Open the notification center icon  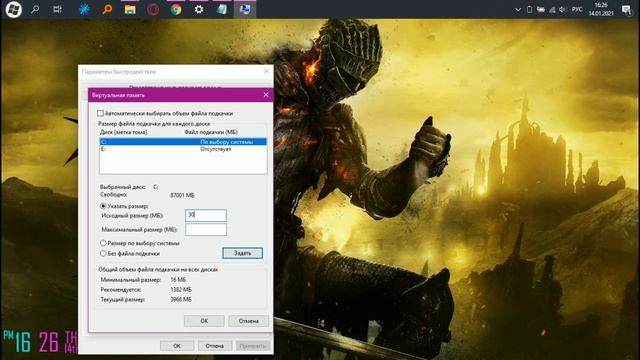pyautogui.click(x=627, y=9)
